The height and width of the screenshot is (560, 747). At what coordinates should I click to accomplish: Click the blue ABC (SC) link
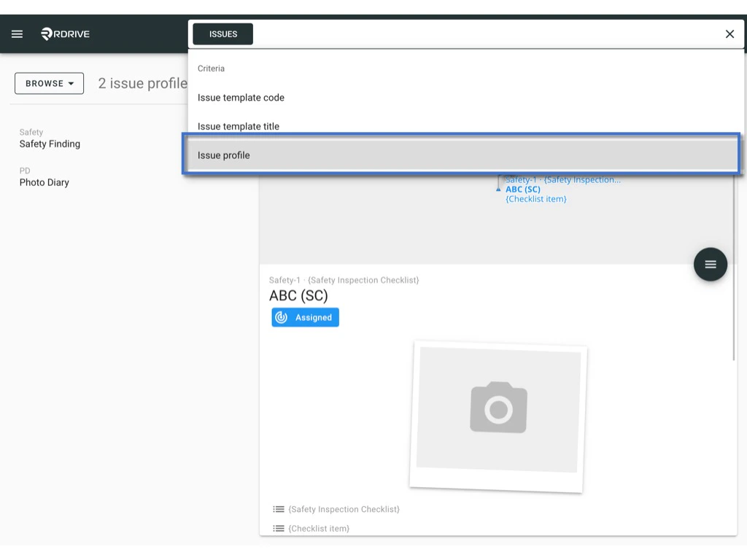click(x=522, y=189)
